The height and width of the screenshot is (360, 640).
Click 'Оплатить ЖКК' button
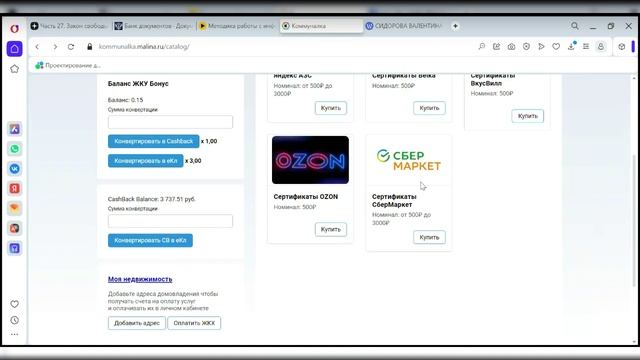pyautogui.click(x=194, y=323)
